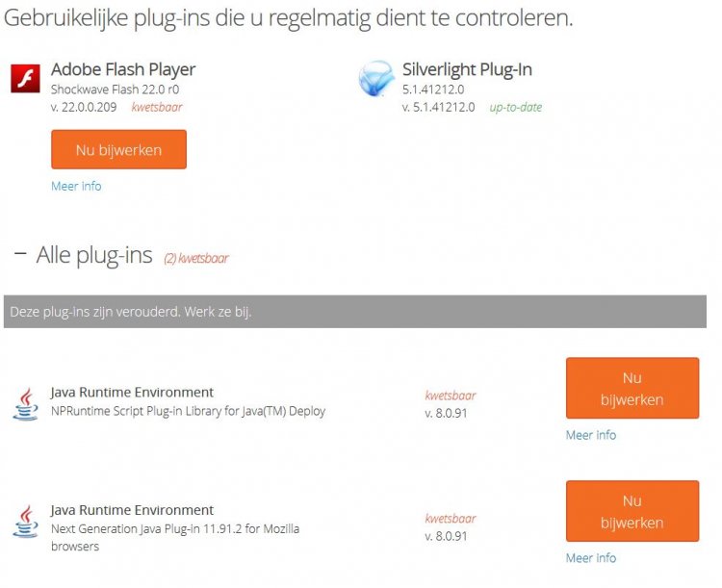The height and width of the screenshot is (588, 722).
Task: Collapse the Alle plug-ins section with the minus sign
Action: pyautogui.click(x=19, y=255)
